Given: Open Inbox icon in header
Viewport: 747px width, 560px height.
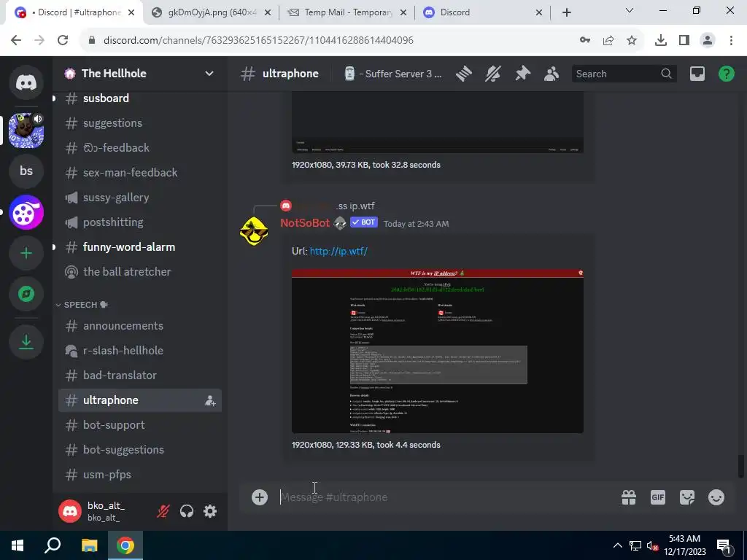Looking at the screenshot, I should point(697,74).
